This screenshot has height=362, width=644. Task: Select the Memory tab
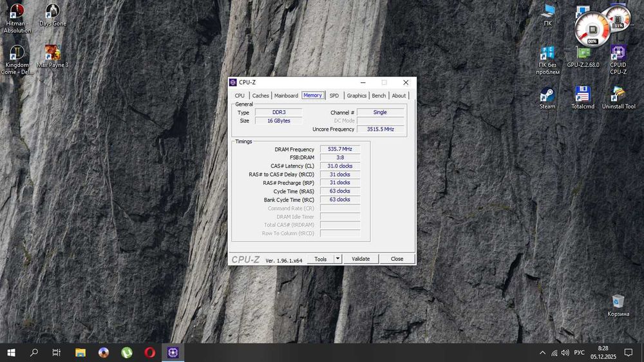point(312,95)
